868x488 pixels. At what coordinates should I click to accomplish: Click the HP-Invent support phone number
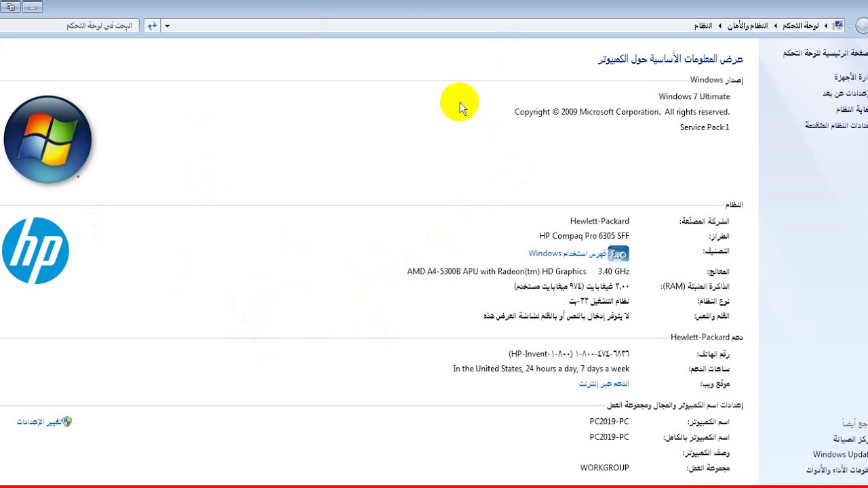coord(569,354)
